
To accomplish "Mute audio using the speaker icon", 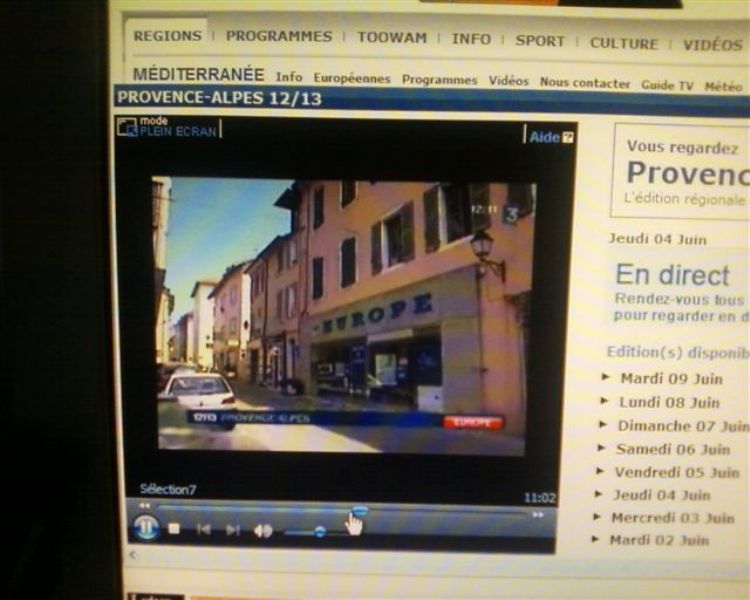I will coord(263,531).
